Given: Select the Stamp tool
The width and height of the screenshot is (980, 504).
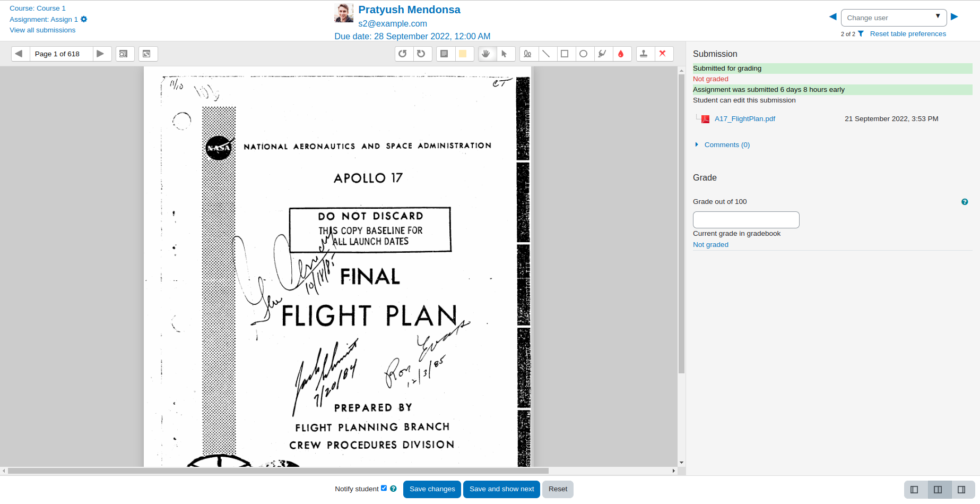Looking at the screenshot, I should pos(645,54).
